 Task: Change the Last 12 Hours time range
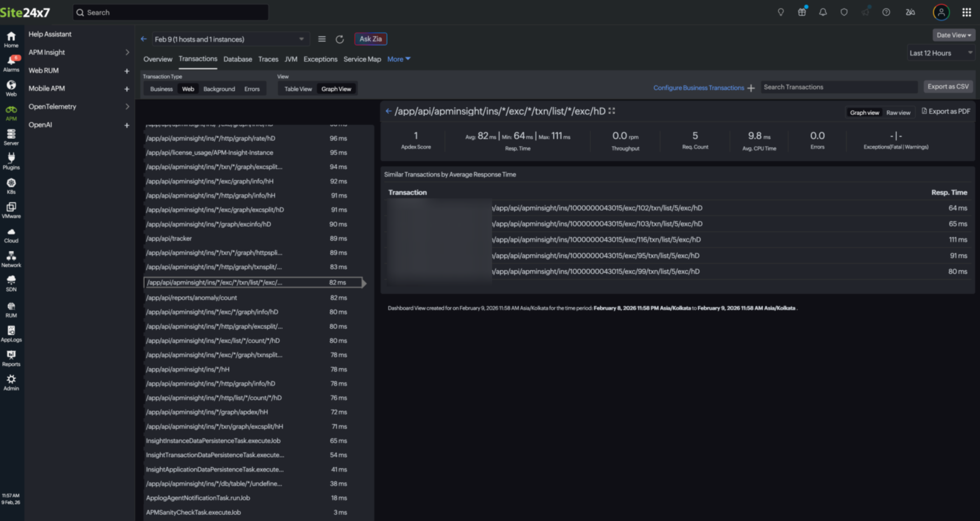coord(940,53)
